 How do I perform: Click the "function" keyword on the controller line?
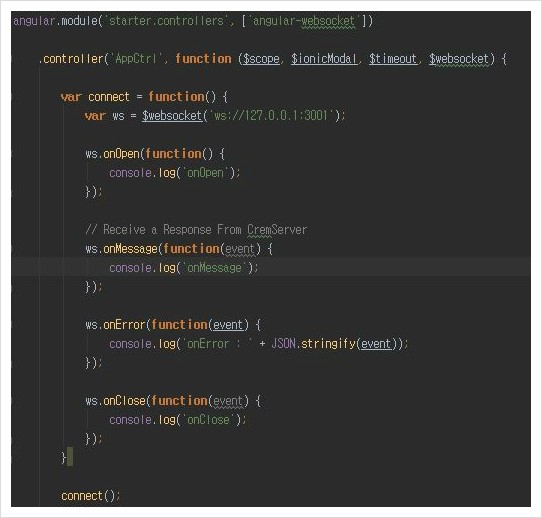pyautogui.click(x=203, y=59)
